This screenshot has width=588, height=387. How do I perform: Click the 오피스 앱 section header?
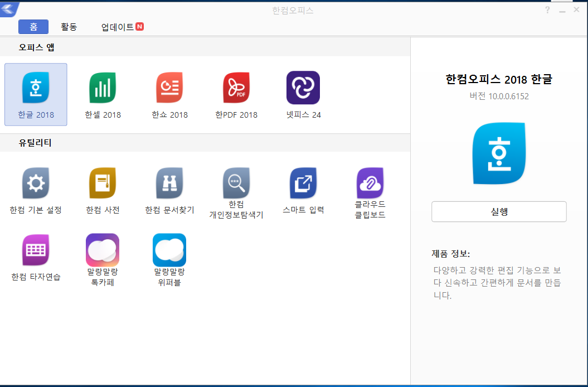click(37, 47)
